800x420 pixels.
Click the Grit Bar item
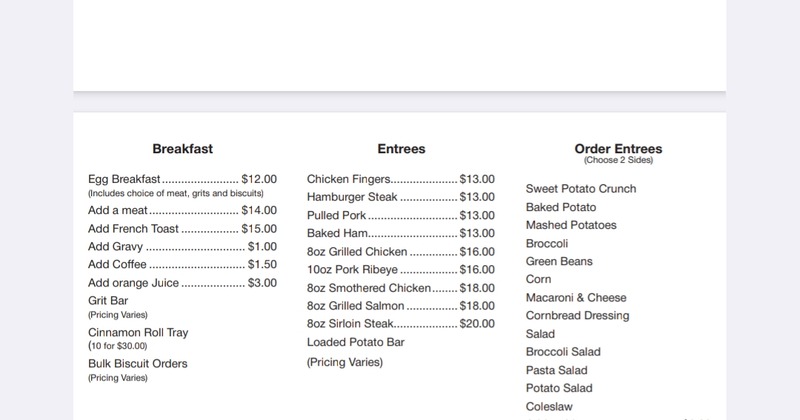pyautogui.click(x=108, y=301)
